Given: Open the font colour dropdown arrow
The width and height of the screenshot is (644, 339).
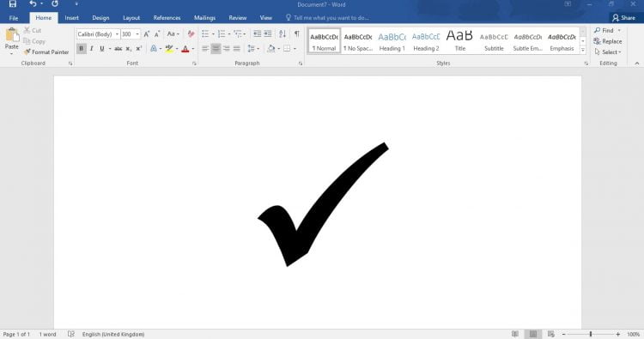Looking at the screenshot, I should 193,48.
